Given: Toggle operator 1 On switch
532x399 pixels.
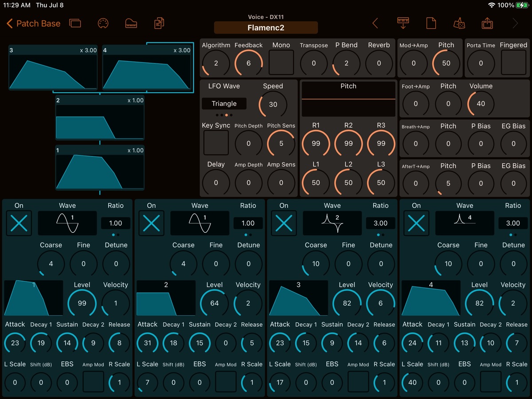Looking at the screenshot, I should click(x=19, y=223).
